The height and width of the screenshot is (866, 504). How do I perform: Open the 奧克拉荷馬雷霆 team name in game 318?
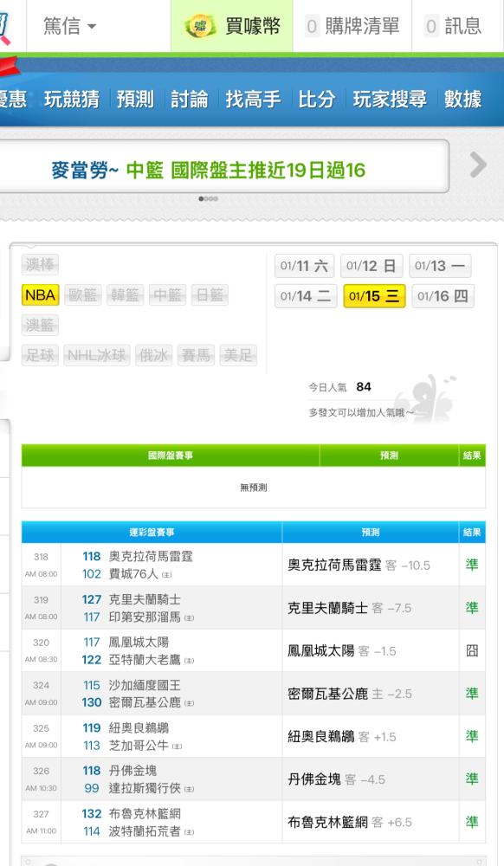point(151,556)
